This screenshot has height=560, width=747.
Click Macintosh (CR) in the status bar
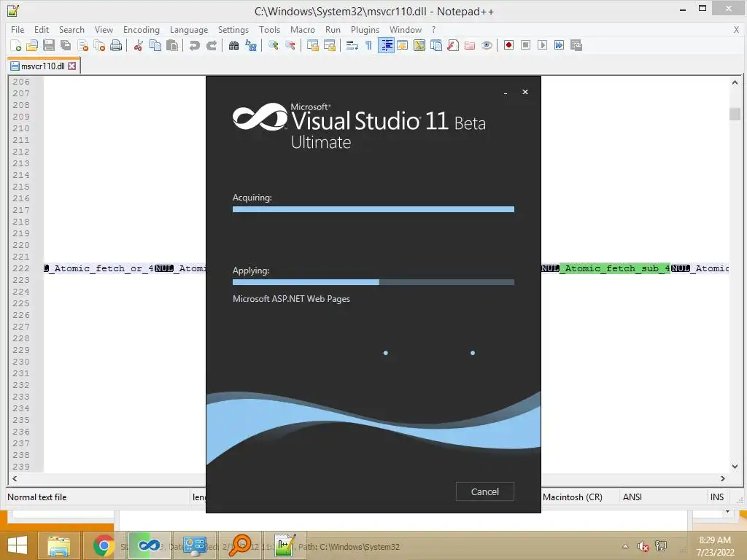point(572,497)
